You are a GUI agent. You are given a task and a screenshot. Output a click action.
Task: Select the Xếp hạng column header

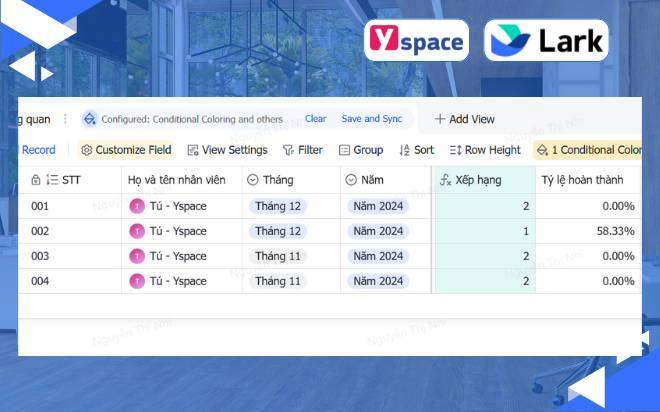[485, 180]
